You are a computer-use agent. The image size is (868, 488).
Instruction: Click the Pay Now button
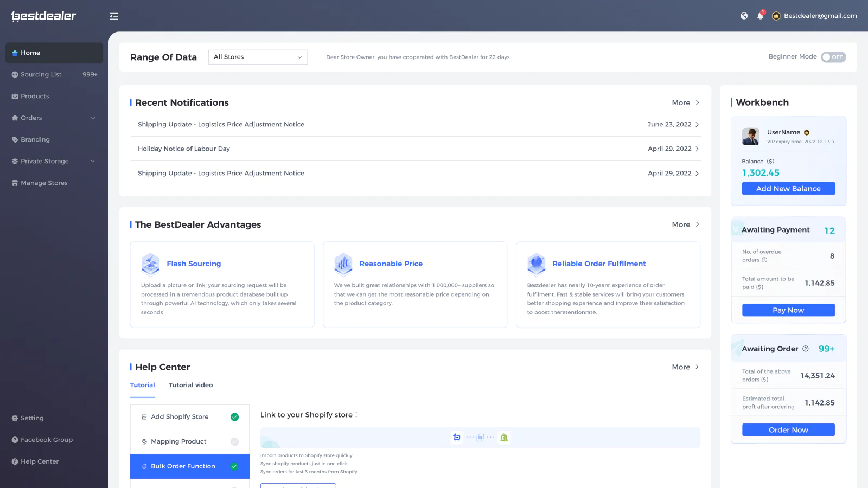click(788, 310)
